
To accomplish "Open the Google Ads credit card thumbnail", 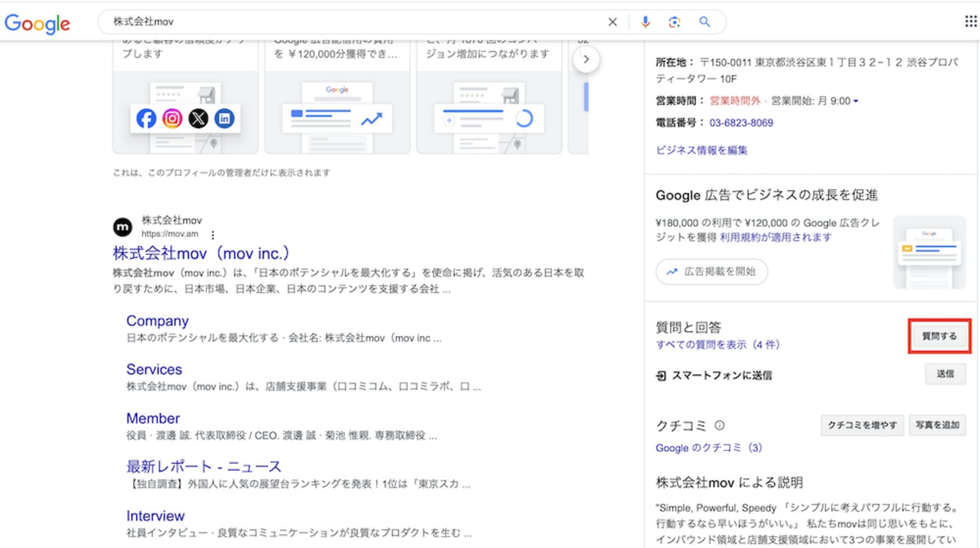I will point(337,112).
